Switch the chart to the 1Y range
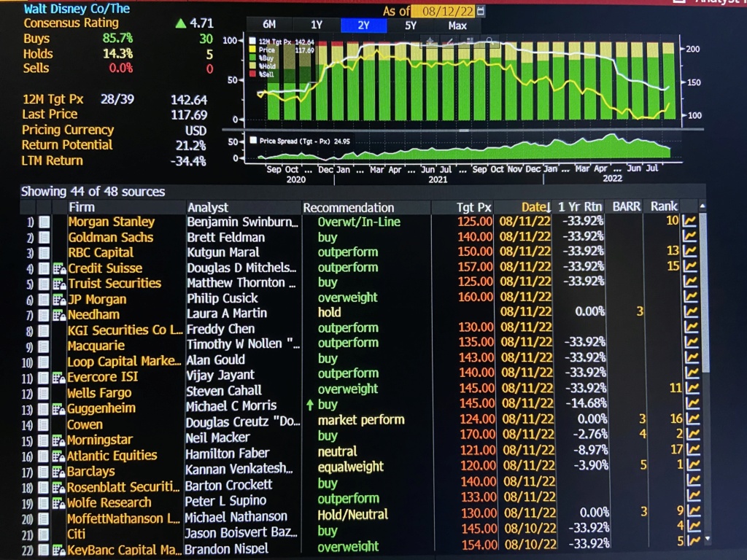This screenshot has height=560, width=747. coord(317,26)
